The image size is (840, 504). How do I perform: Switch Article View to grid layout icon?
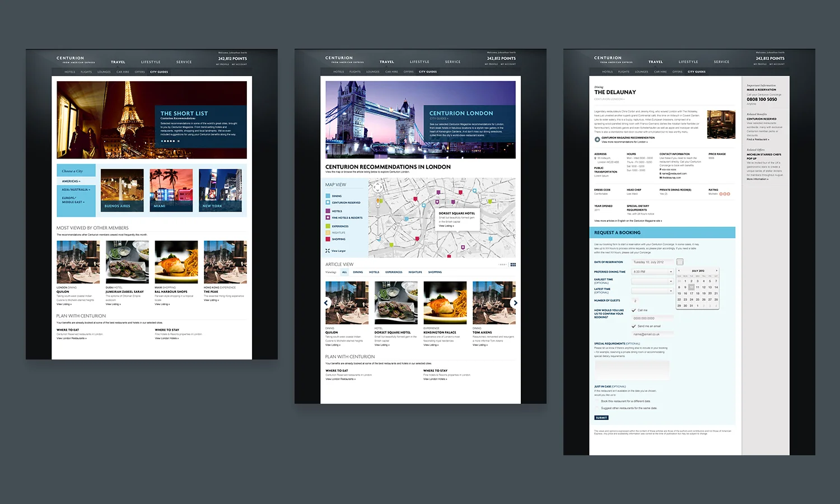click(x=513, y=265)
